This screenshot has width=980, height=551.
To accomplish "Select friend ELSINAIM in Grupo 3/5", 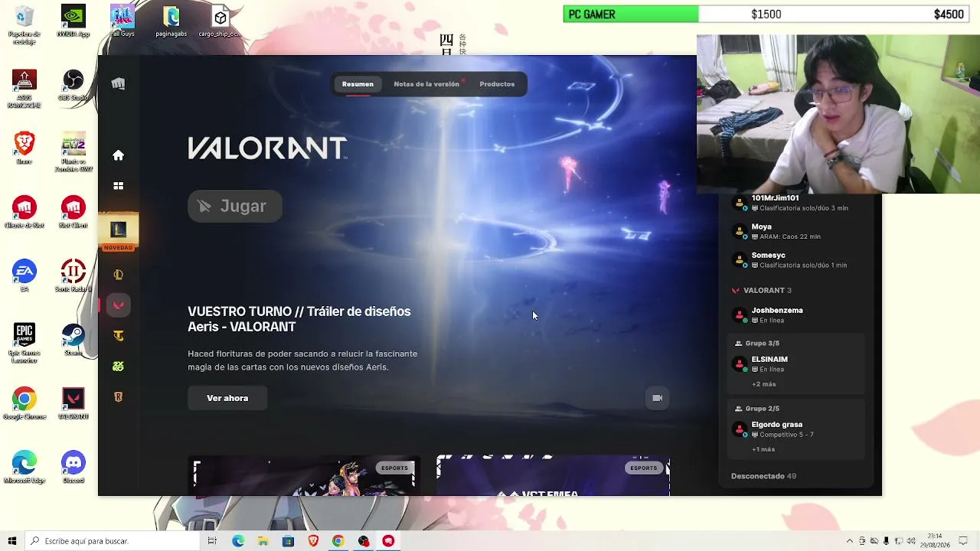I will [x=796, y=364].
